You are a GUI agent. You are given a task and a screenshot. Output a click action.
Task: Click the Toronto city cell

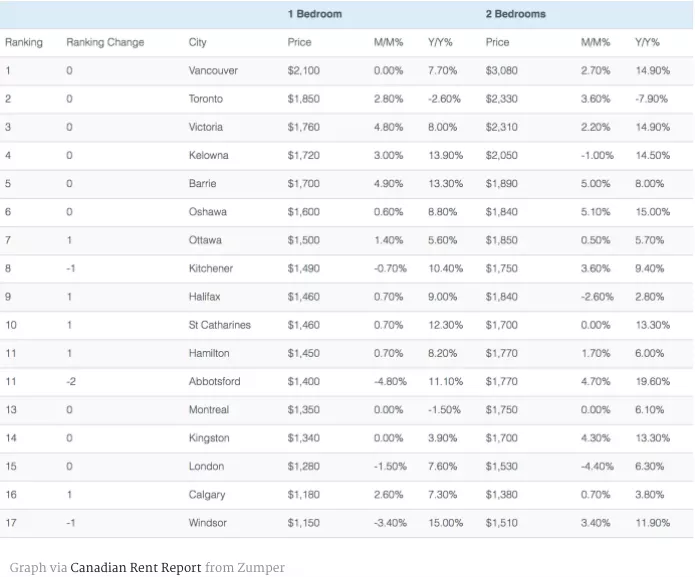[x=206, y=99]
